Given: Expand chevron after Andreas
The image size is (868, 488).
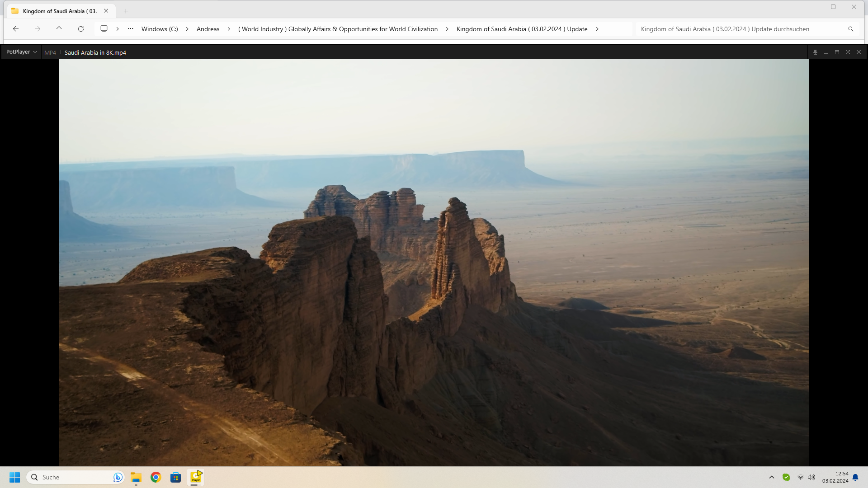Looking at the screenshot, I should click(x=229, y=29).
